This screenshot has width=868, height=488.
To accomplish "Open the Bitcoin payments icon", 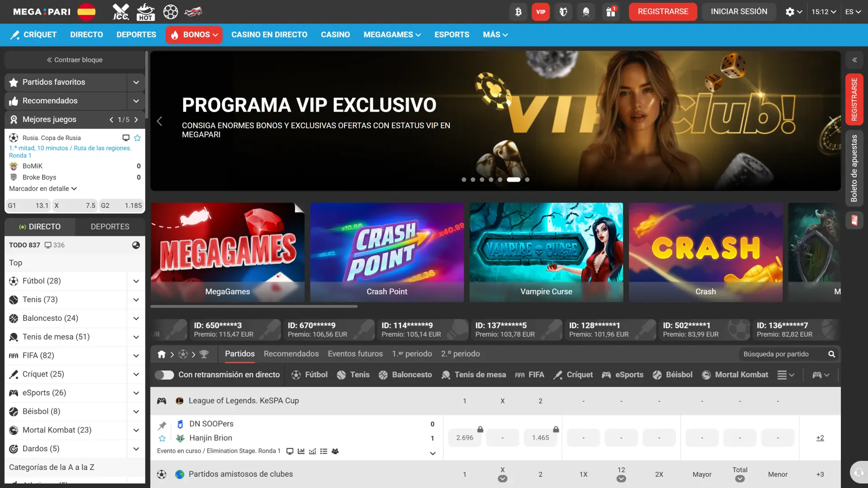I will coord(518,12).
